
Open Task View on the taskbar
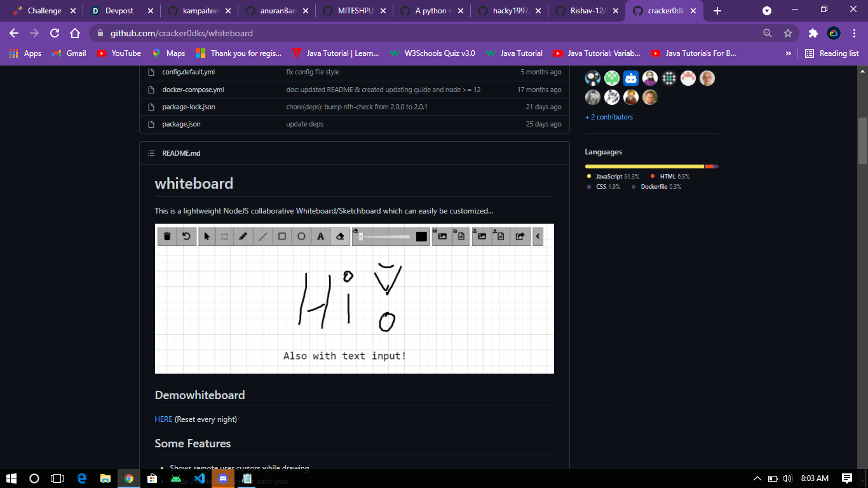(57, 478)
